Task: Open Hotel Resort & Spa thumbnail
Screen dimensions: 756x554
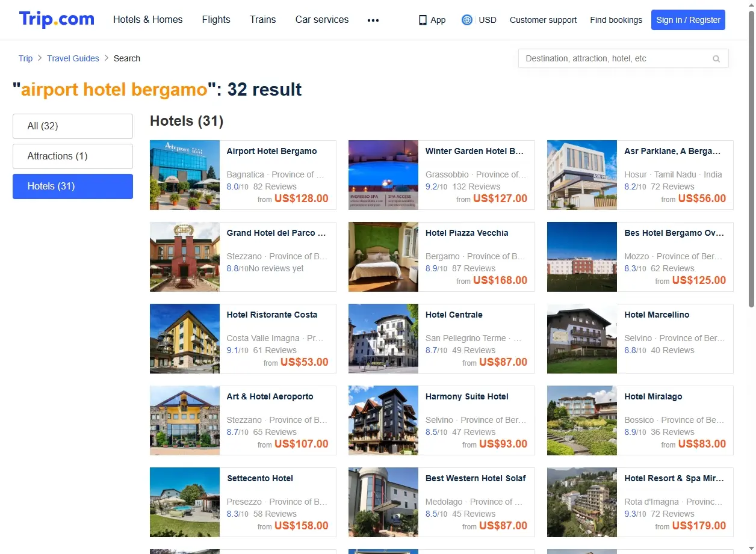Action: 582,502
